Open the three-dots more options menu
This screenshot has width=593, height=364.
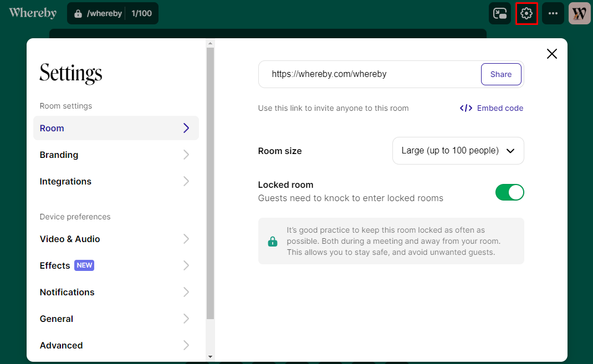pyautogui.click(x=553, y=13)
